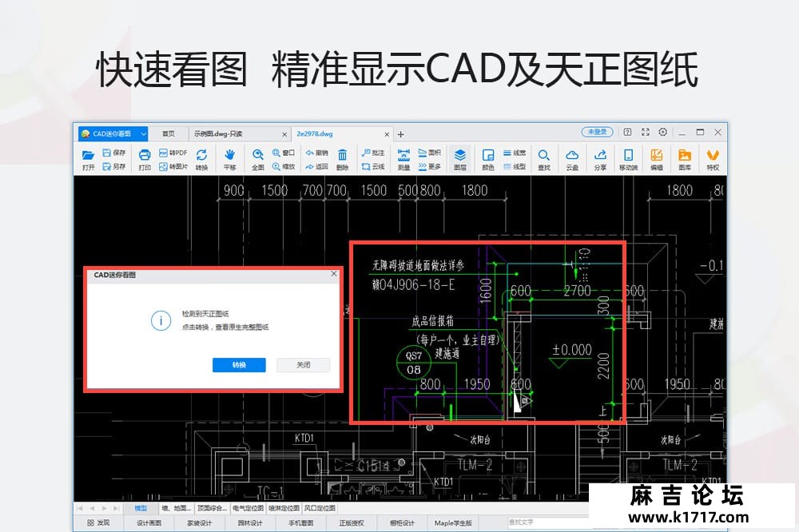Click the blue Convert (转换) dialog button

239,365
